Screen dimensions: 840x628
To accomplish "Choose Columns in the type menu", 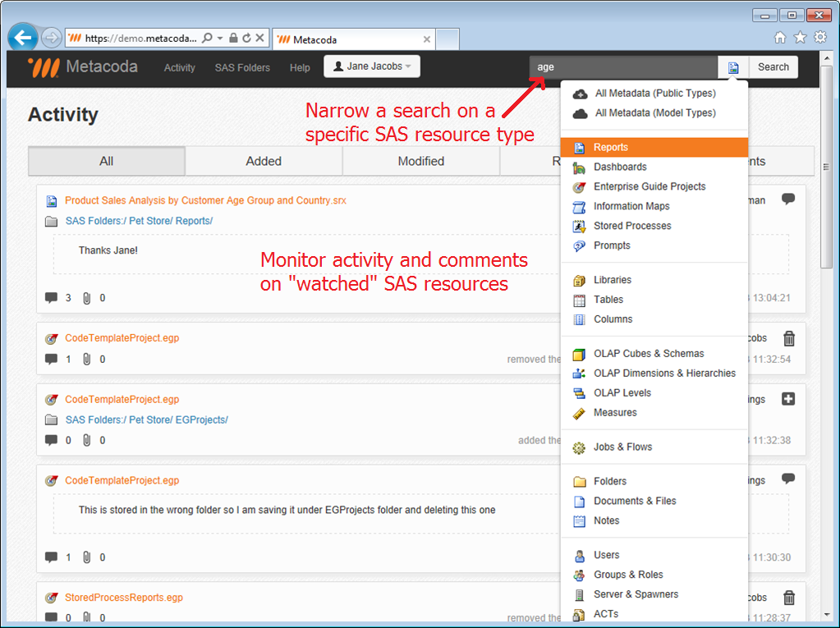I will coord(654,319).
